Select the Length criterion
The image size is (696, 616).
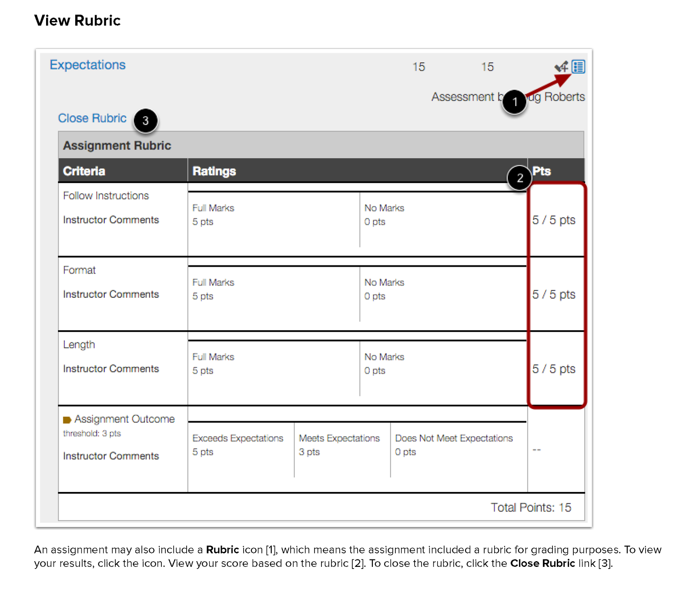tap(79, 345)
